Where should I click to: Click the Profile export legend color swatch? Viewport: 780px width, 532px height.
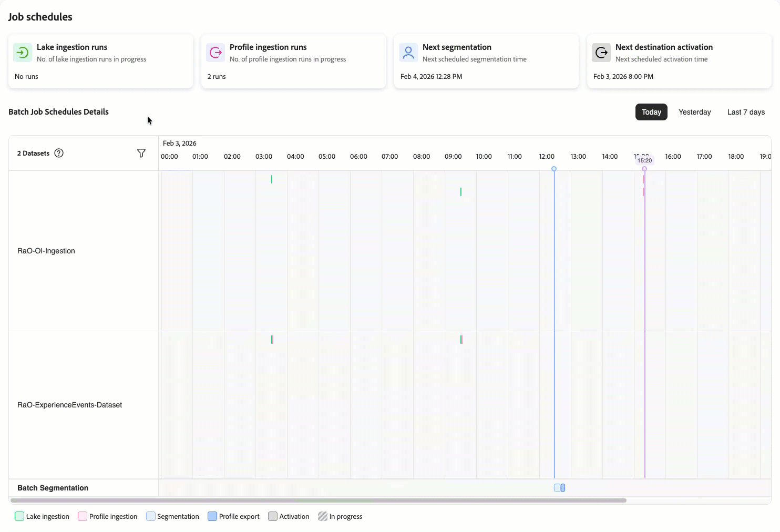pos(212,516)
